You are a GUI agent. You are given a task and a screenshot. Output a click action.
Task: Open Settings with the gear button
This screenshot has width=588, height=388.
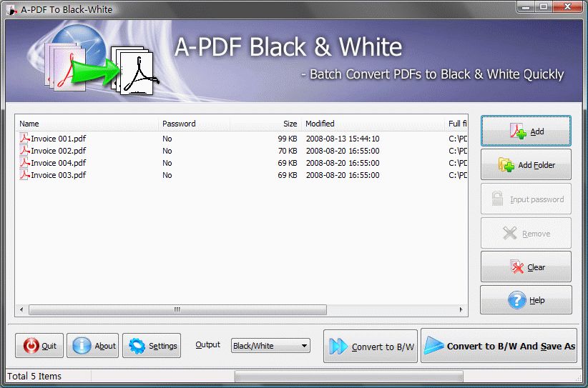click(152, 345)
